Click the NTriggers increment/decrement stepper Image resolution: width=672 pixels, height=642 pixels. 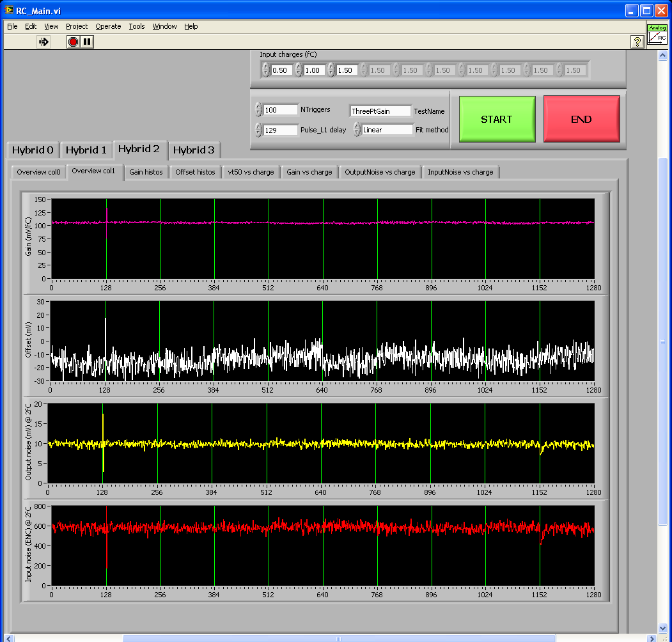(x=258, y=110)
